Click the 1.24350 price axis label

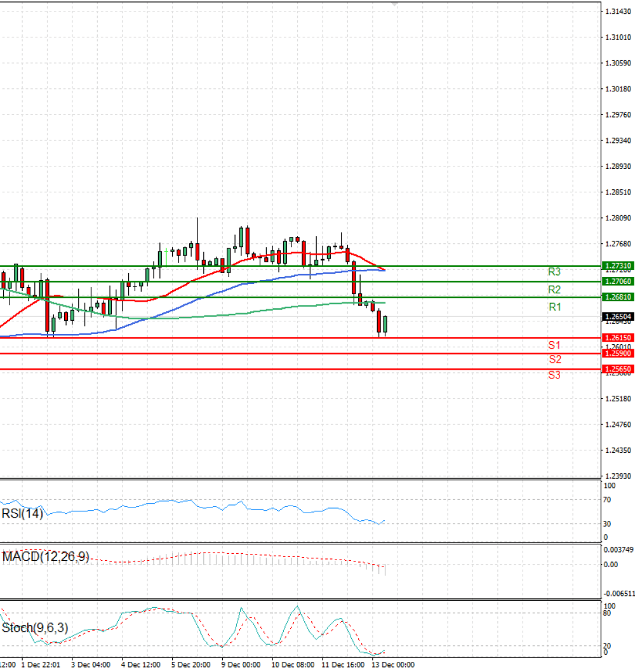[618, 450]
